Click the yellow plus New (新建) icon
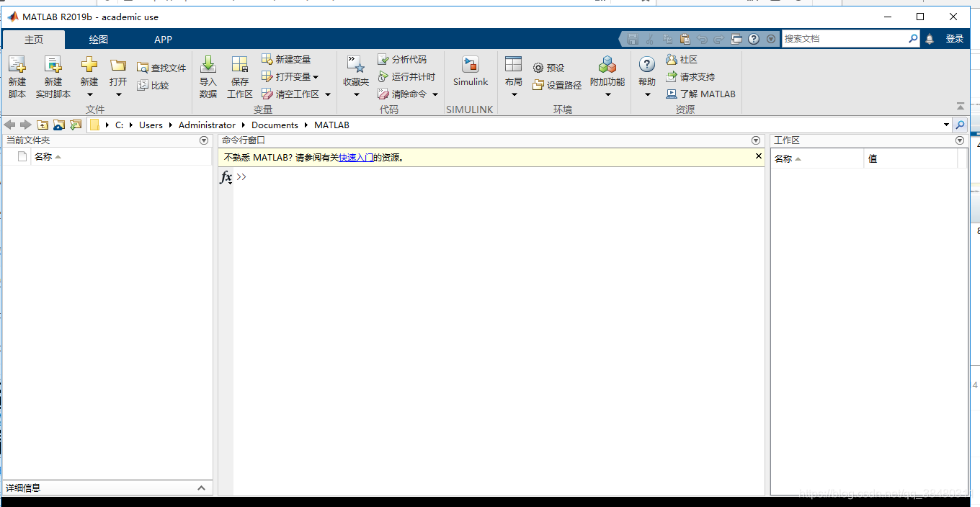980x507 pixels. click(89, 64)
